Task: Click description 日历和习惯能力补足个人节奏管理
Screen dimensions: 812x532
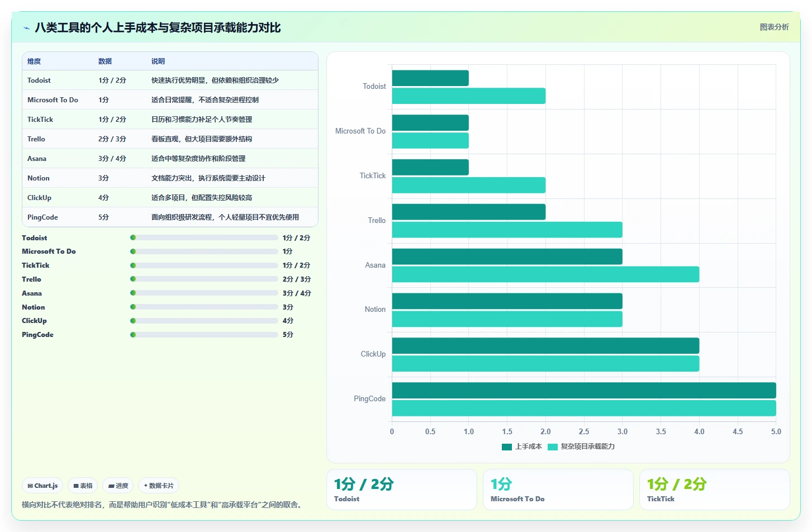Action: (202, 120)
